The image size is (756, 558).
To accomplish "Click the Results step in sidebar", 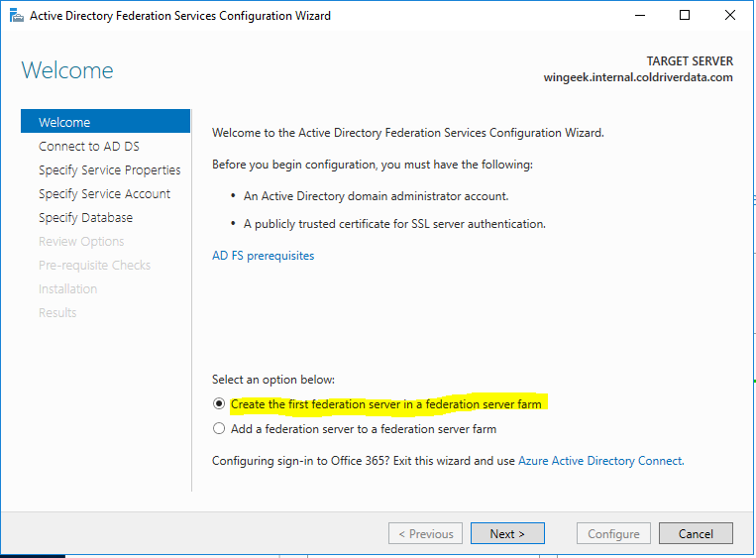I will point(57,312).
